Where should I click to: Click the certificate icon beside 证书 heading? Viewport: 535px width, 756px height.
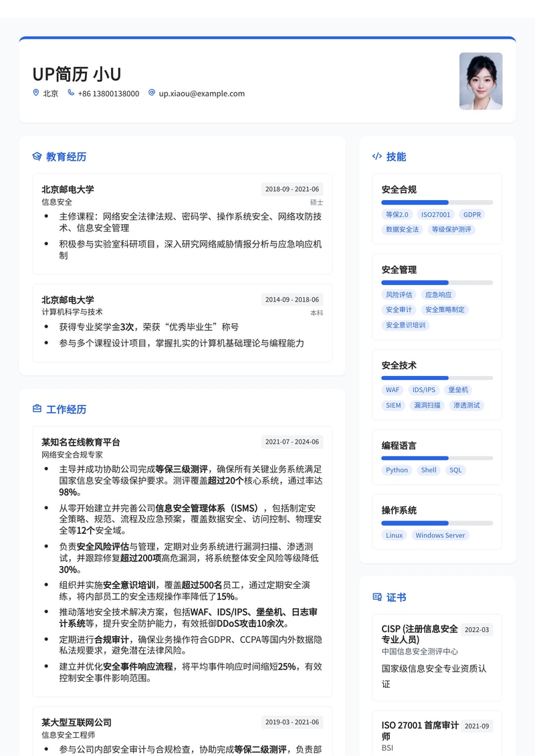coord(377,597)
